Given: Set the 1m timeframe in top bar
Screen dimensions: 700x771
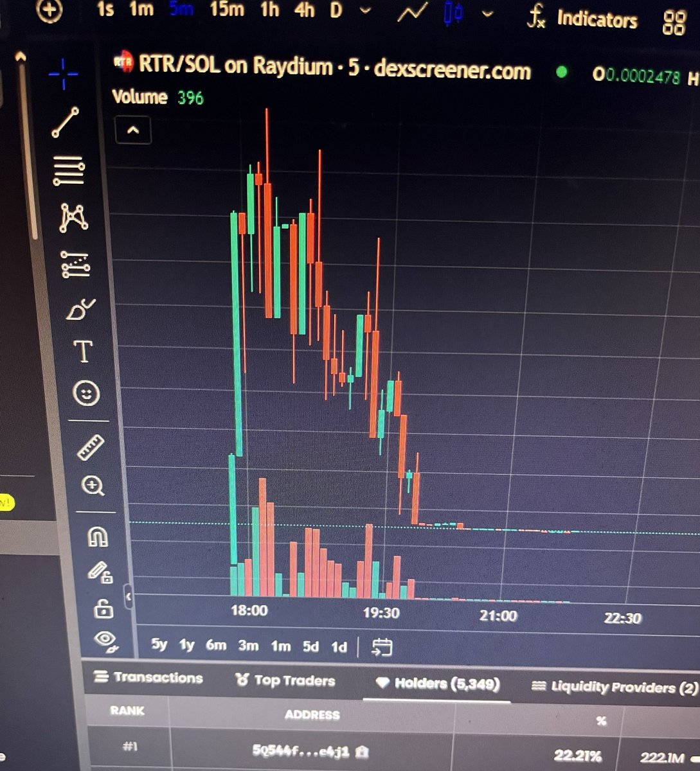Looking at the screenshot, I should click(141, 10).
